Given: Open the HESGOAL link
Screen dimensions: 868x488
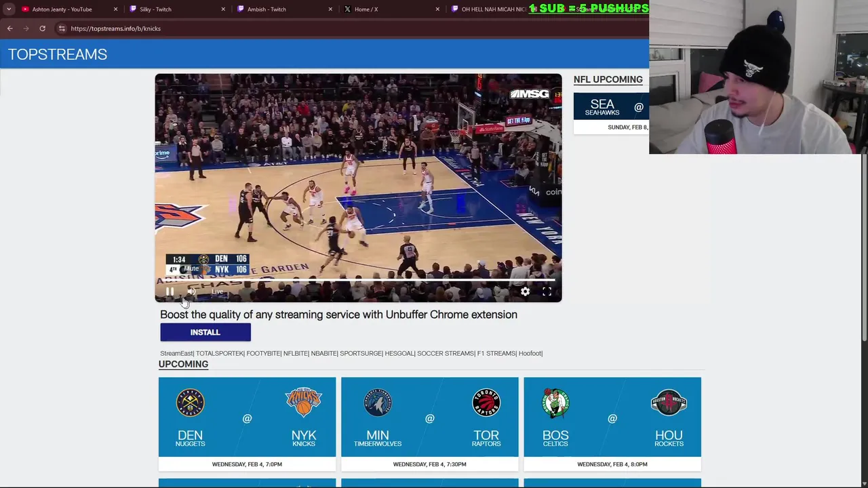Looking at the screenshot, I should pyautogui.click(x=399, y=353).
